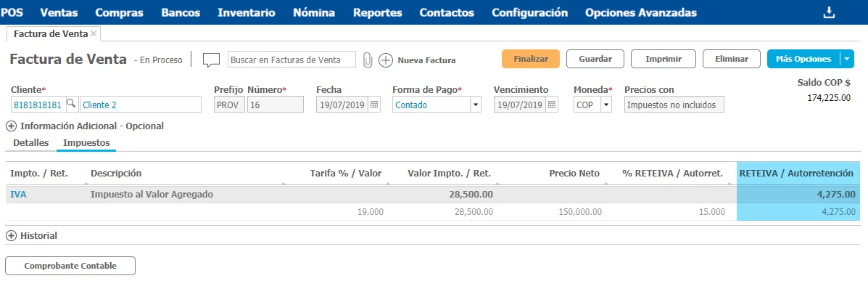This screenshot has height=297, width=868.
Task: Open the Forma de Pago dropdown
Action: [476, 105]
